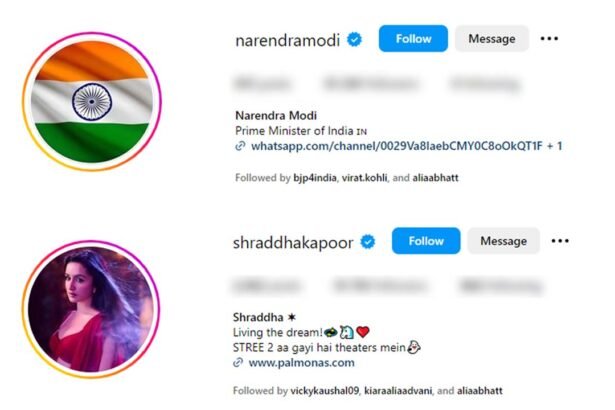
Task: Message shraddhakapoor
Action: [x=504, y=241]
